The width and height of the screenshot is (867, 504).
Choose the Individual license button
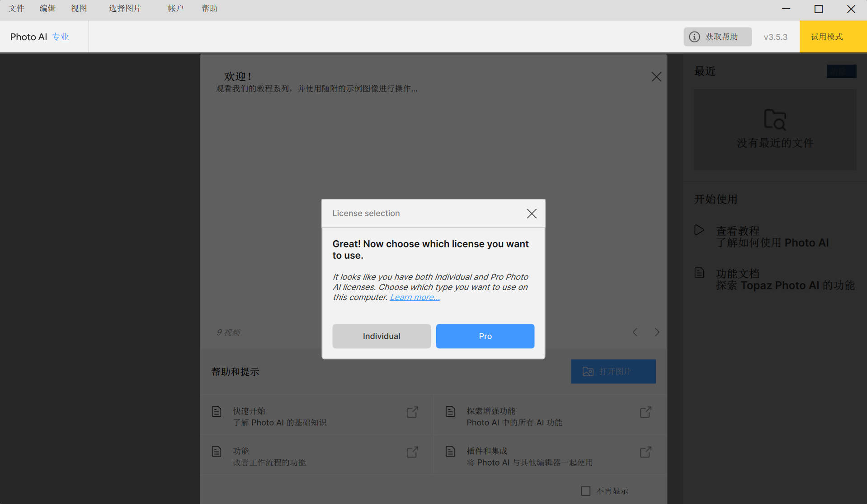coord(381,336)
